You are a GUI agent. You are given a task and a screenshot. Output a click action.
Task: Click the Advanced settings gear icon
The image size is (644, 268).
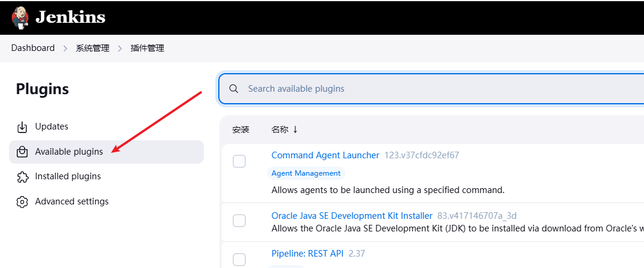[22, 202]
